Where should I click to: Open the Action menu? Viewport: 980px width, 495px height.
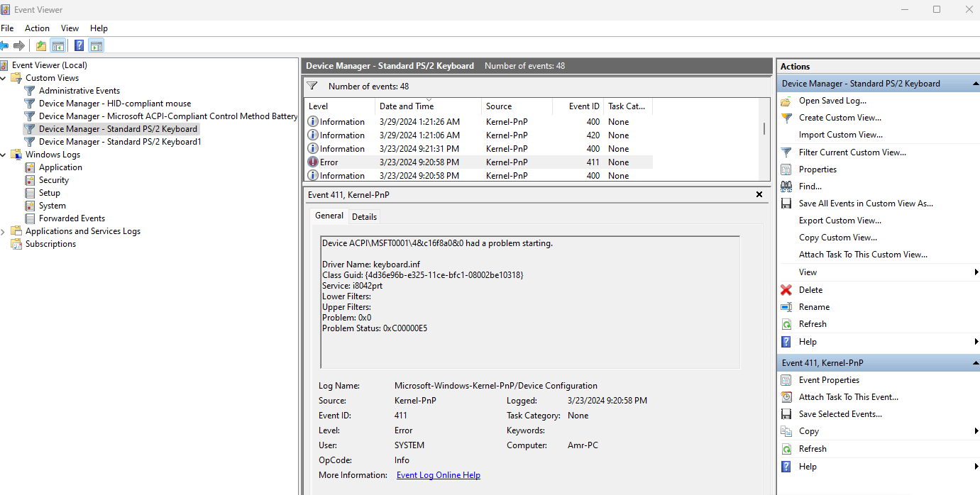(36, 28)
